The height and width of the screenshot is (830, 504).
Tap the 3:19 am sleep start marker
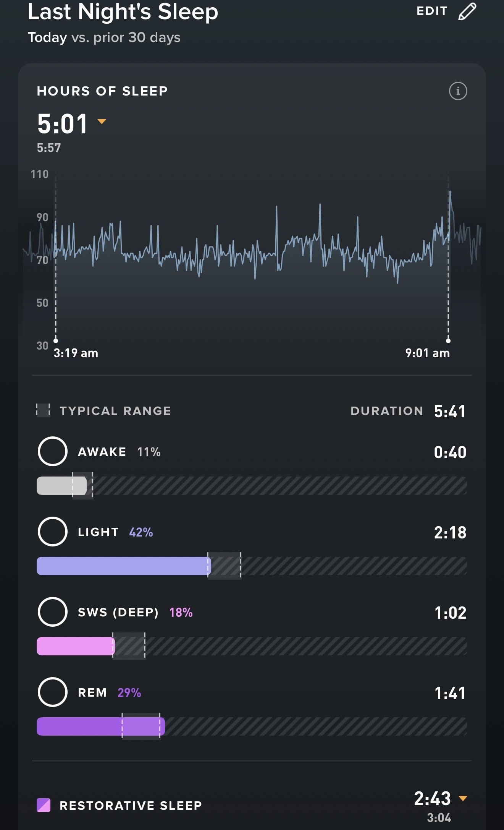click(x=56, y=340)
